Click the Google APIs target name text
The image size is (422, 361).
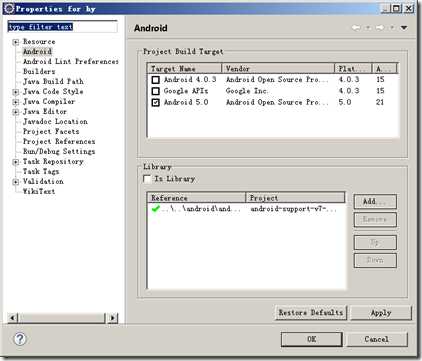pos(186,91)
